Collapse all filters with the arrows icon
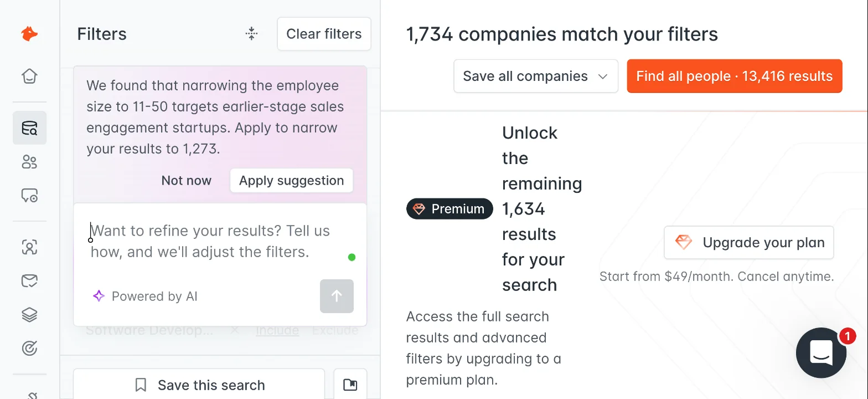868x399 pixels. pos(252,34)
